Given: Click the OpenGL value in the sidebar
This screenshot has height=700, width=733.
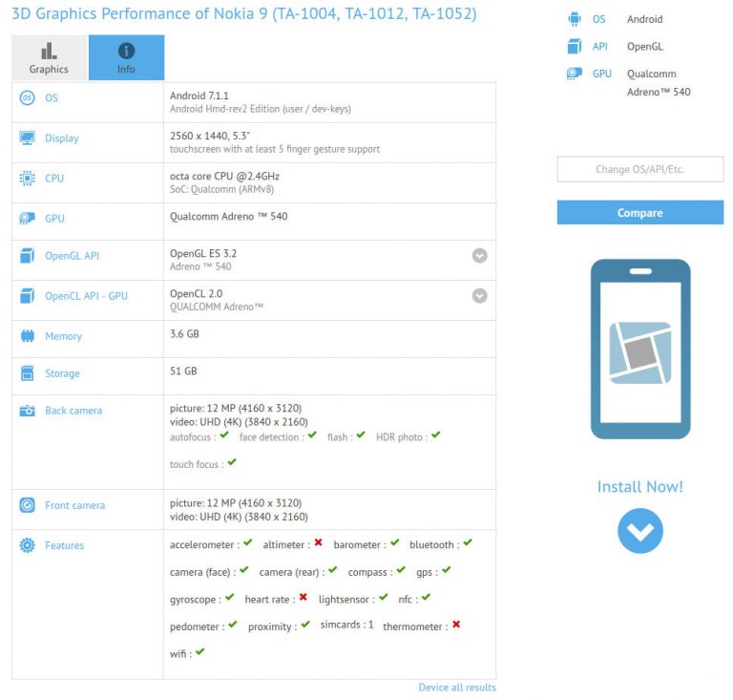Looking at the screenshot, I should click(x=645, y=47).
